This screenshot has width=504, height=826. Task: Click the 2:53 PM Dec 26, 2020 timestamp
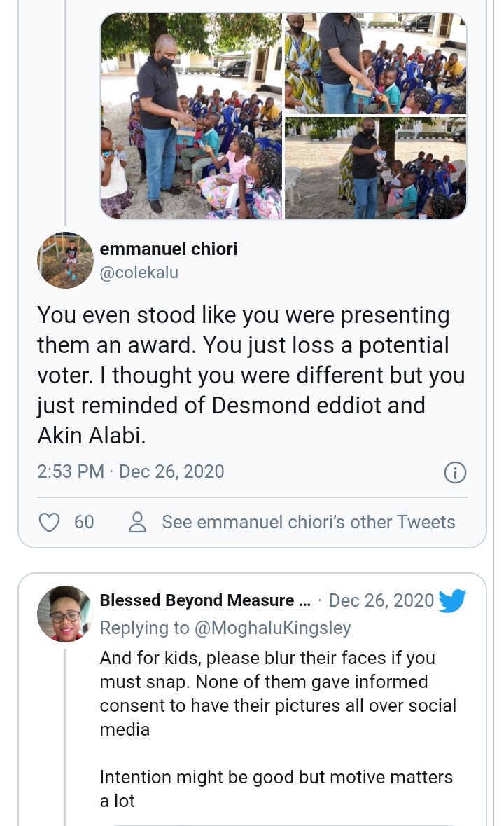click(x=131, y=471)
